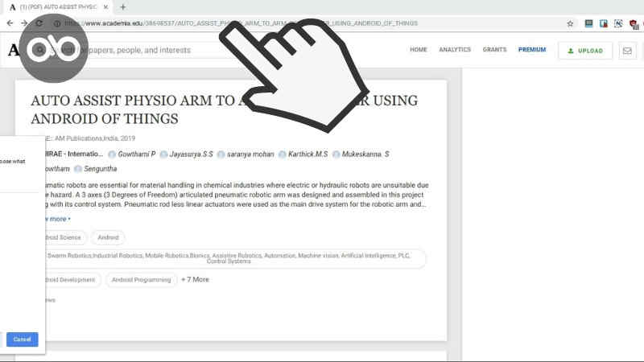The height and width of the screenshot is (362, 644).
Task: Reload the page with refresh icon
Action: pos(39,23)
